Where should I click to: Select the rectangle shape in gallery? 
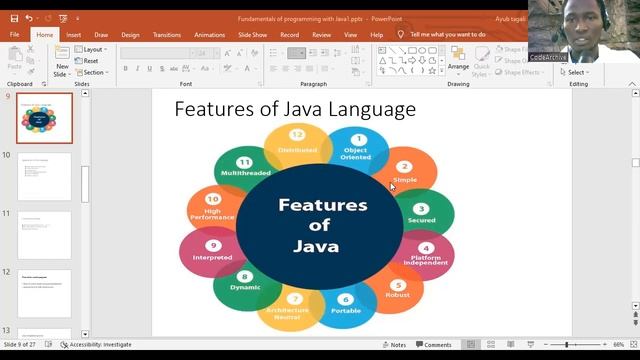[x=412, y=51]
